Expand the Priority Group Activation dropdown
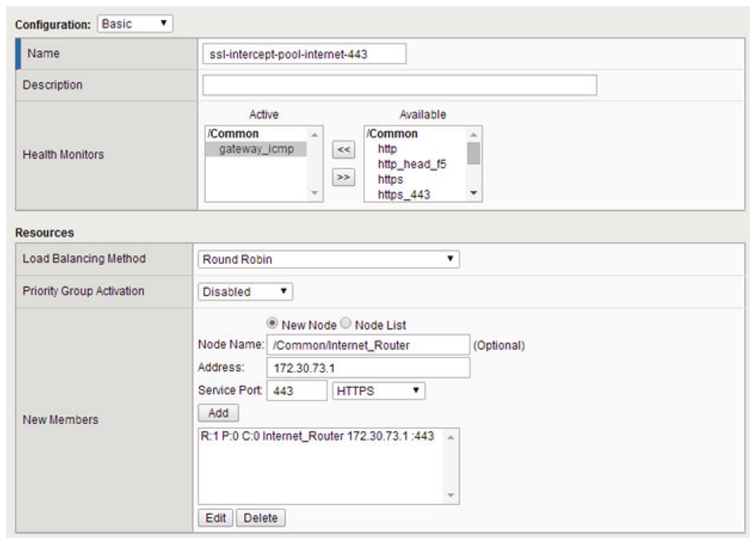Screen dimensions: 756x544 [x=245, y=292]
